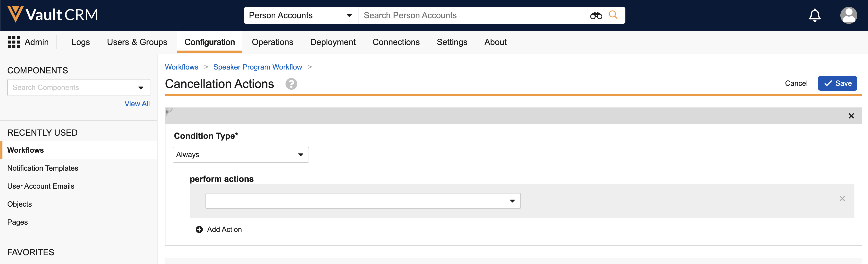The image size is (868, 264).
Task: Select Notification Templates in Recently Used
Action: pos(43,168)
